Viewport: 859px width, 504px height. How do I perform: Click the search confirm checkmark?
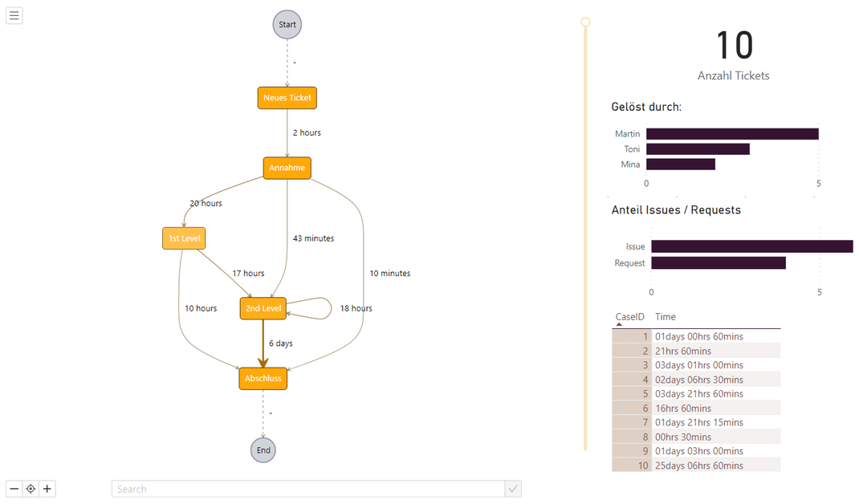513,488
